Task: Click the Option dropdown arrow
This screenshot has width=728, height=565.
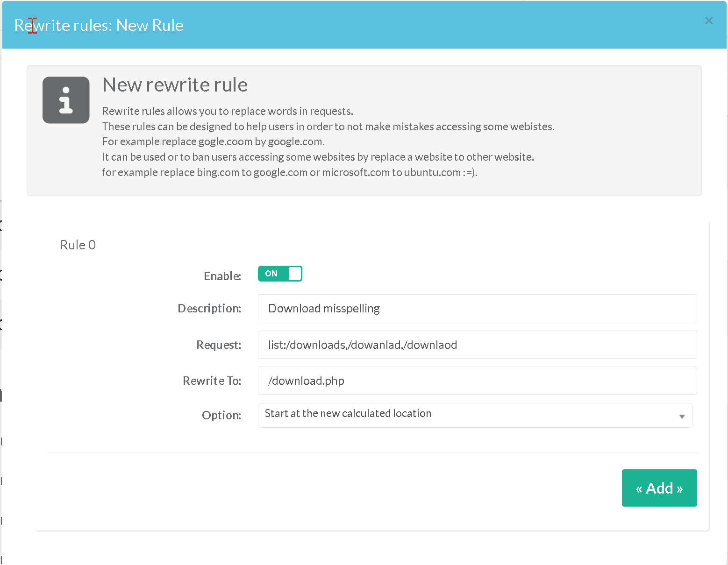Action: [x=682, y=416]
